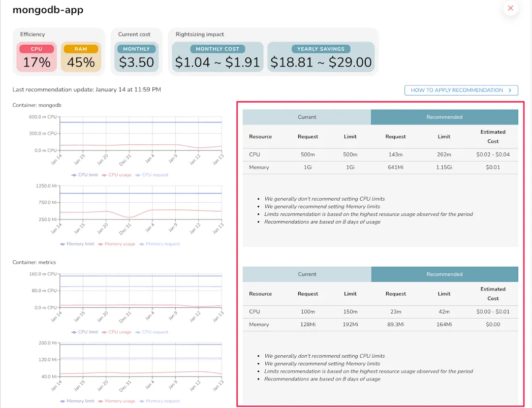Click the mongodb-app title
Viewport: 532px width, 408px height.
(48, 10)
